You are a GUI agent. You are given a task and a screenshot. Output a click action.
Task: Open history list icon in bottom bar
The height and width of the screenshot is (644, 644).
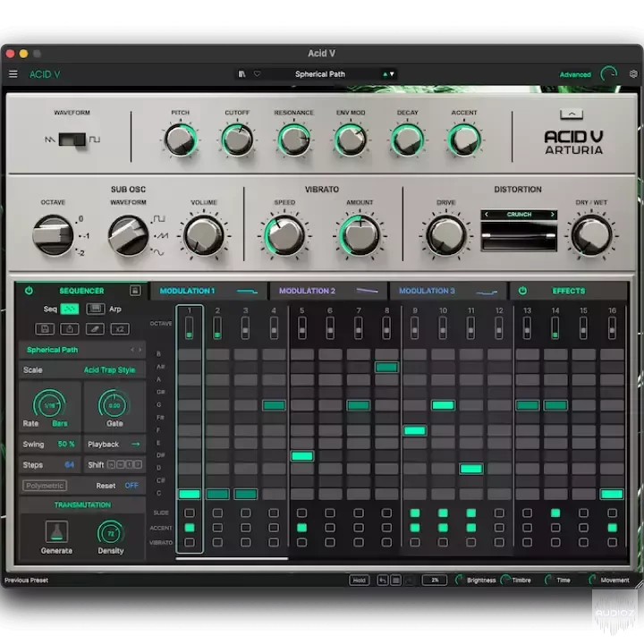(x=396, y=580)
